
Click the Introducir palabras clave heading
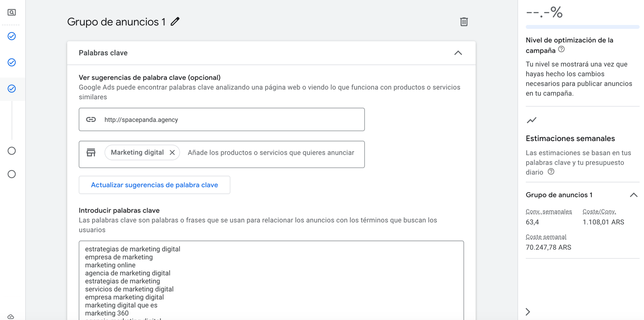tap(119, 210)
